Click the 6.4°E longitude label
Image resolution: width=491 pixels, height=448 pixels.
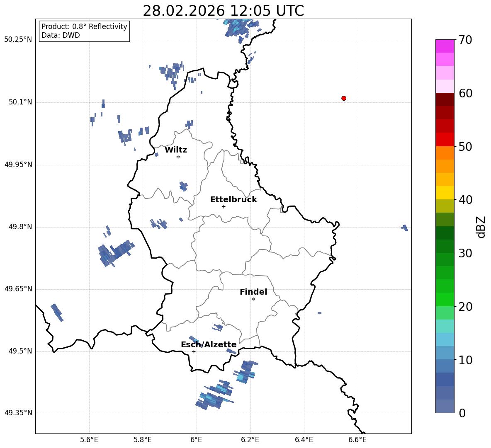[304, 440]
